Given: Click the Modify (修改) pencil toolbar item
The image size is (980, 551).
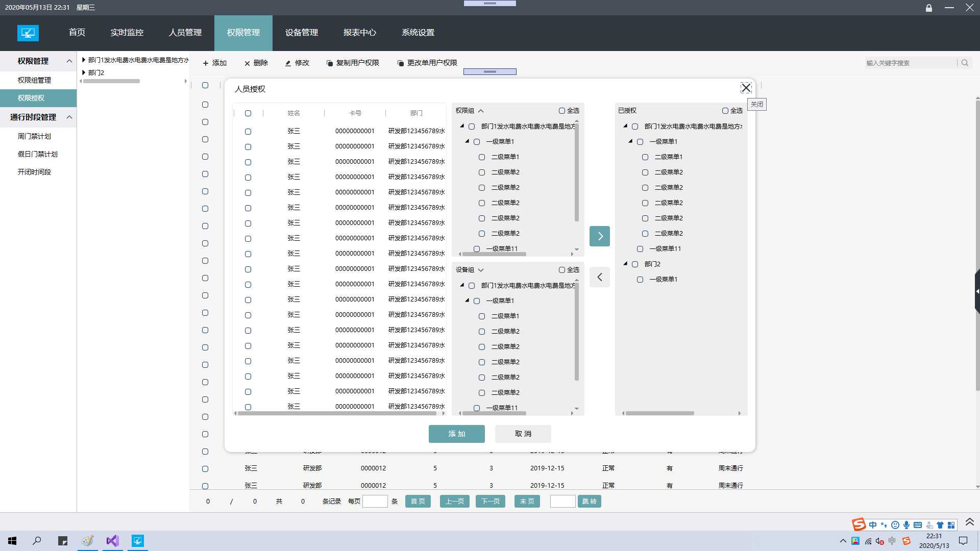Looking at the screenshot, I should point(297,63).
